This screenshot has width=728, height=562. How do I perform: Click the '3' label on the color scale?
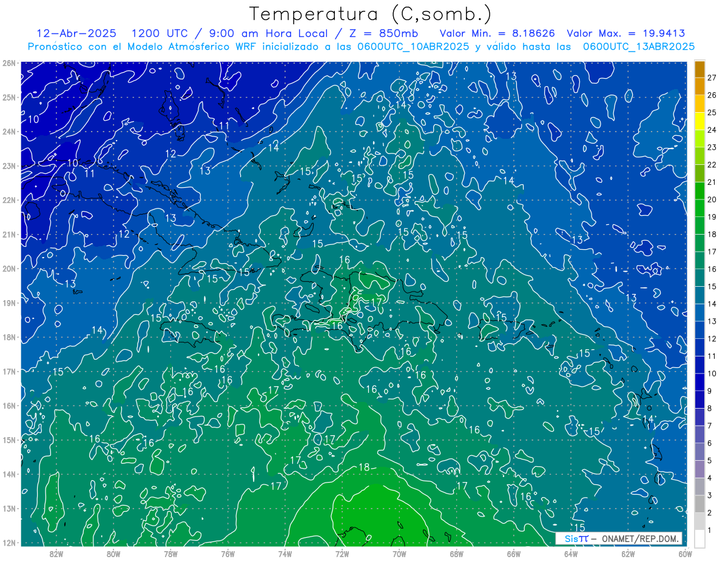tap(709, 495)
